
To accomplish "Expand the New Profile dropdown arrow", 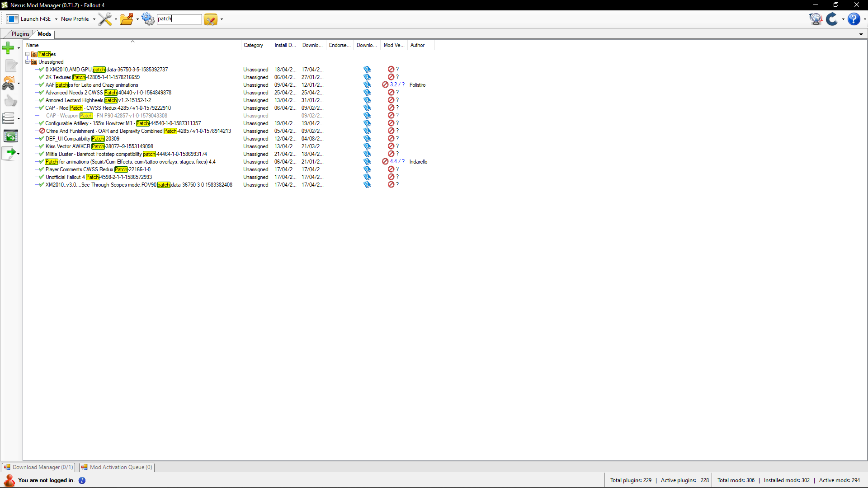I will pos(94,19).
